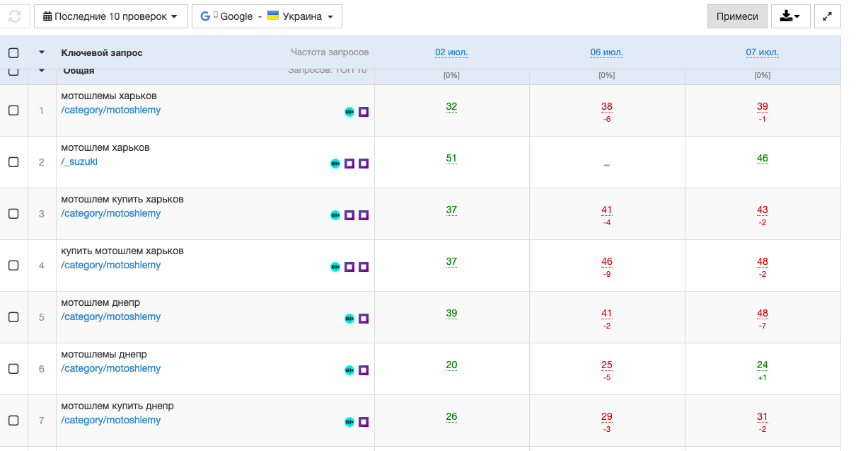Sort by the 02 июл. date column
The width and height of the screenshot is (868, 451).
point(451,52)
